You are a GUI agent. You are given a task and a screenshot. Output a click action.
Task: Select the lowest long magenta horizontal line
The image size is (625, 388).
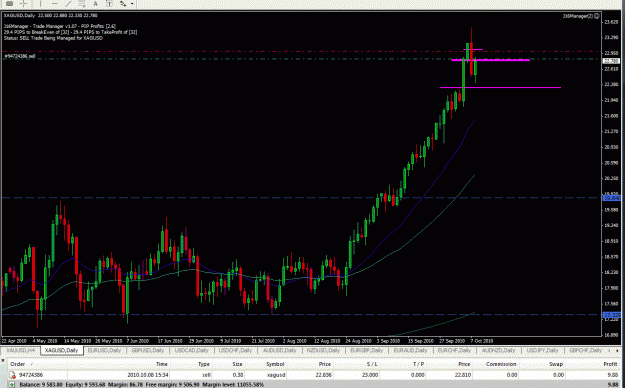click(x=500, y=87)
